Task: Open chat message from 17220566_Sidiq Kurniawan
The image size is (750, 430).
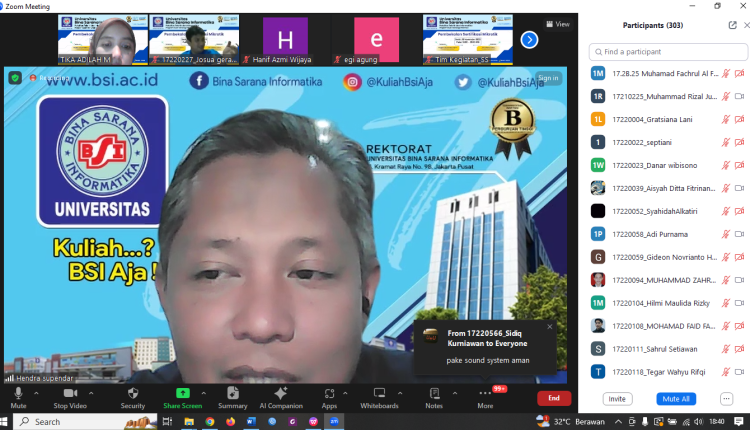Action: (x=485, y=347)
